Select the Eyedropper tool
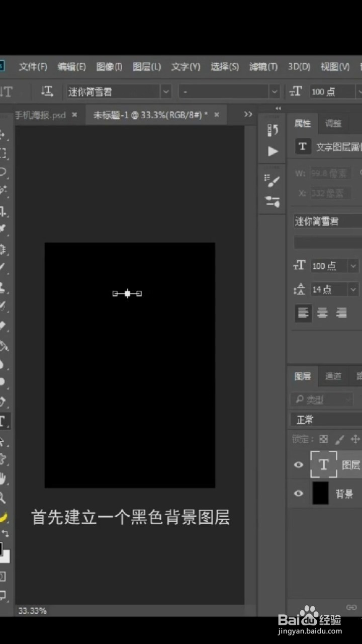 point(3,229)
